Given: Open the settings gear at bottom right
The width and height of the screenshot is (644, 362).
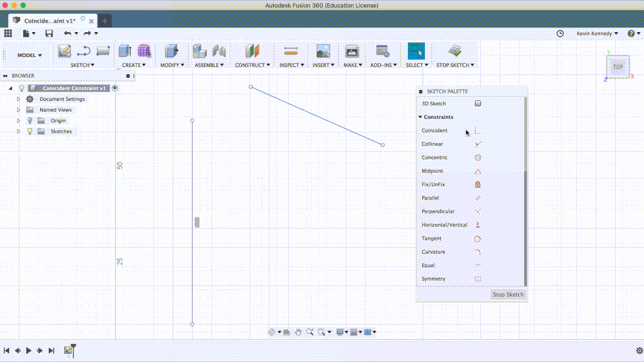Looking at the screenshot, I should (x=639, y=350).
